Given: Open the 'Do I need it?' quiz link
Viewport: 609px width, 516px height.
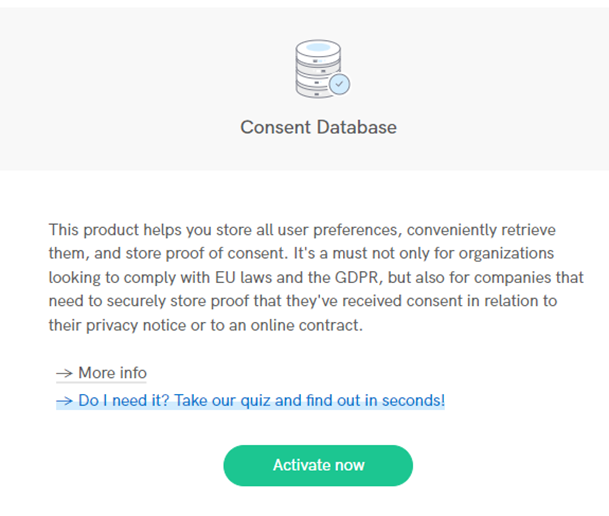Looking at the screenshot, I should coord(251,401).
